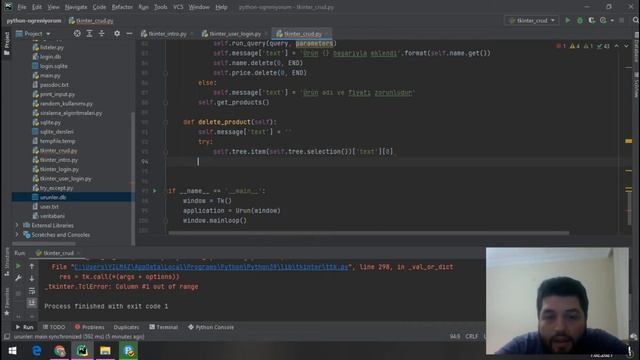Expand Scratches and Consoles node
Screen dimensions: 640x360
tap(17, 235)
